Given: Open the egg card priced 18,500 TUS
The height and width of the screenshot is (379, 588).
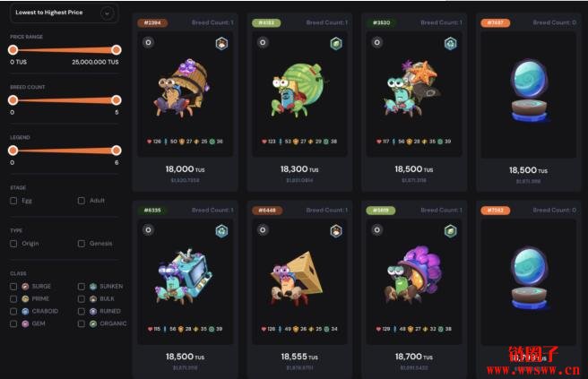Looking at the screenshot, I should (528, 102).
